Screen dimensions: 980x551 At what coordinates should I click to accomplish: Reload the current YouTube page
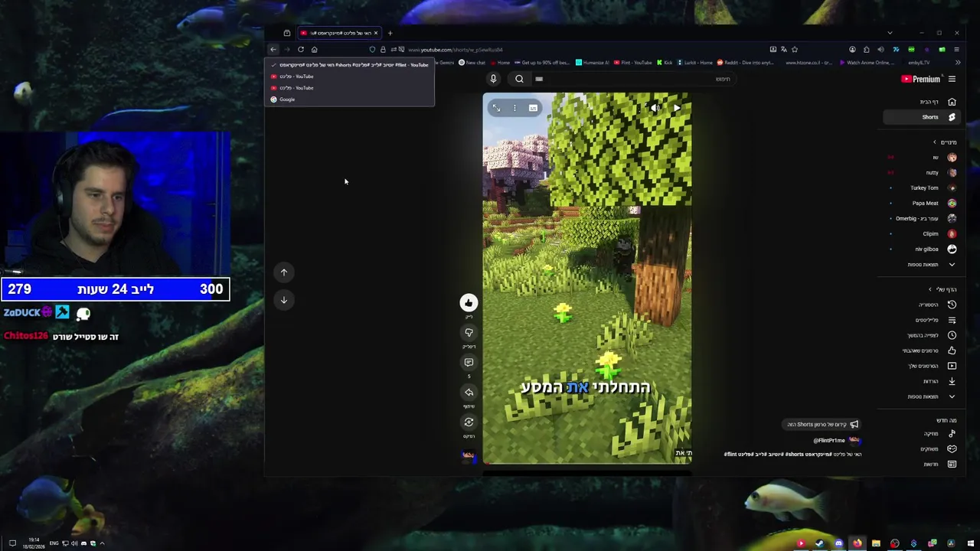301,50
